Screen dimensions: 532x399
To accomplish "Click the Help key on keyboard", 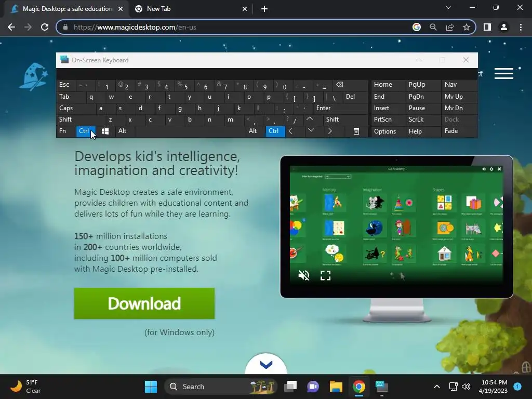I will point(423,131).
